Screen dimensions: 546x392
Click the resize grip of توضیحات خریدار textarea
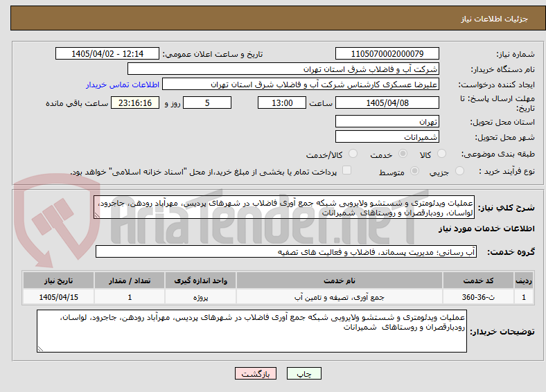coord(40,349)
